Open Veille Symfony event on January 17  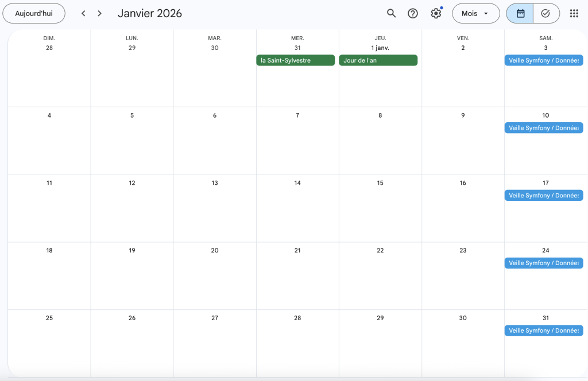pyautogui.click(x=543, y=196)
